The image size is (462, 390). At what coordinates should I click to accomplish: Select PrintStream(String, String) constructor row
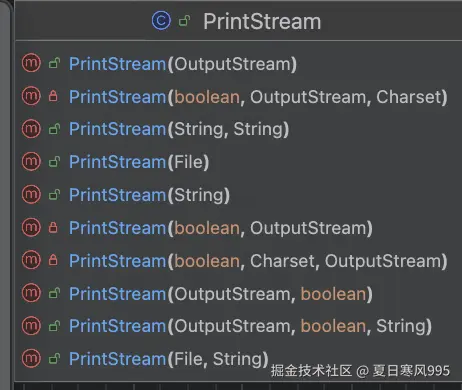pos(238,129)
